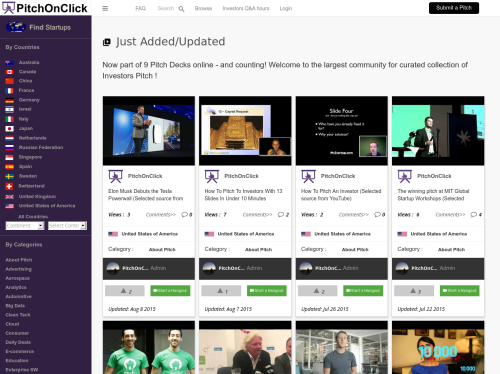Open Comments>> on the Elon Musk card
This screenshot has height=374, width=500.
coord(161,215)
